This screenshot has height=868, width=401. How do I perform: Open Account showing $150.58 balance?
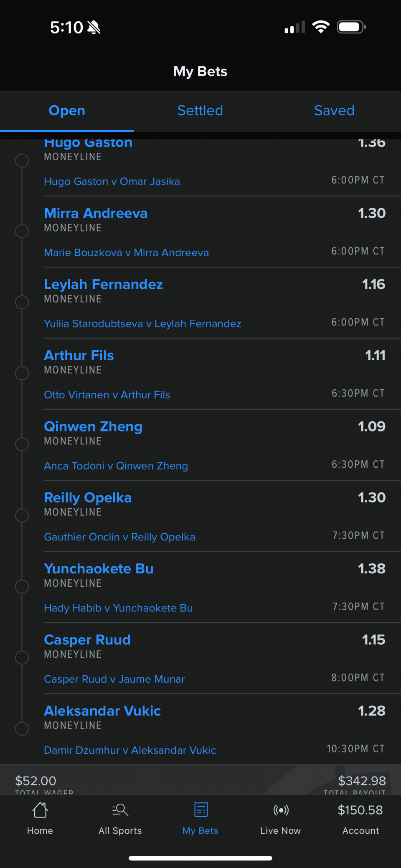[x=360, y=818]
